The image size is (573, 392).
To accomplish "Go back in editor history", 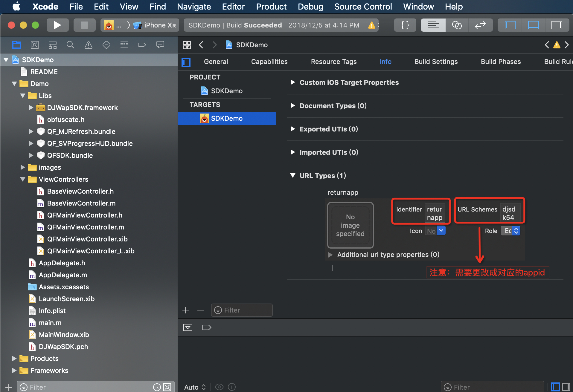I will [201, 45].
